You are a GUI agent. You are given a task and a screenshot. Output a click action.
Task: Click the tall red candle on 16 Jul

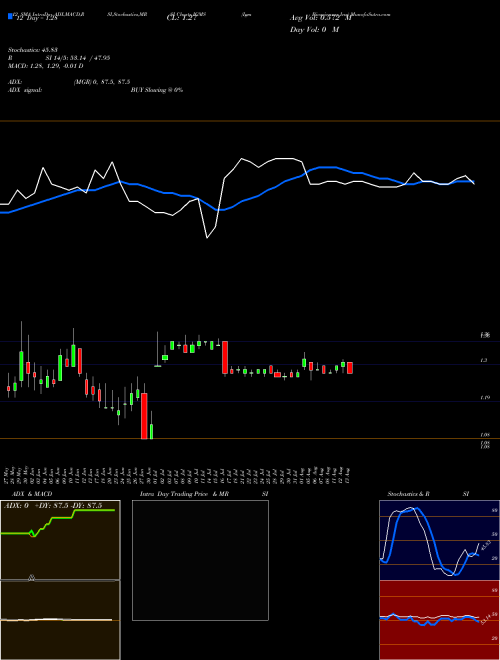point(225,357)
